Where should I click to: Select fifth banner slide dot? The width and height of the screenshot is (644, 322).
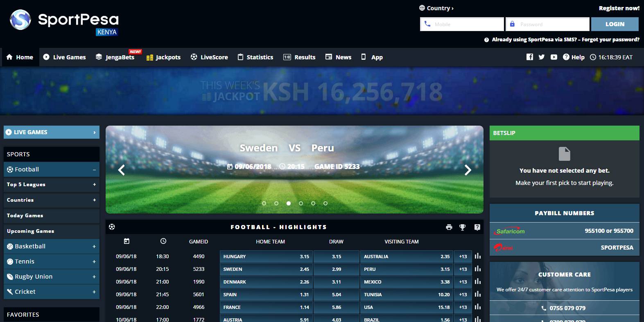(313, 203)
